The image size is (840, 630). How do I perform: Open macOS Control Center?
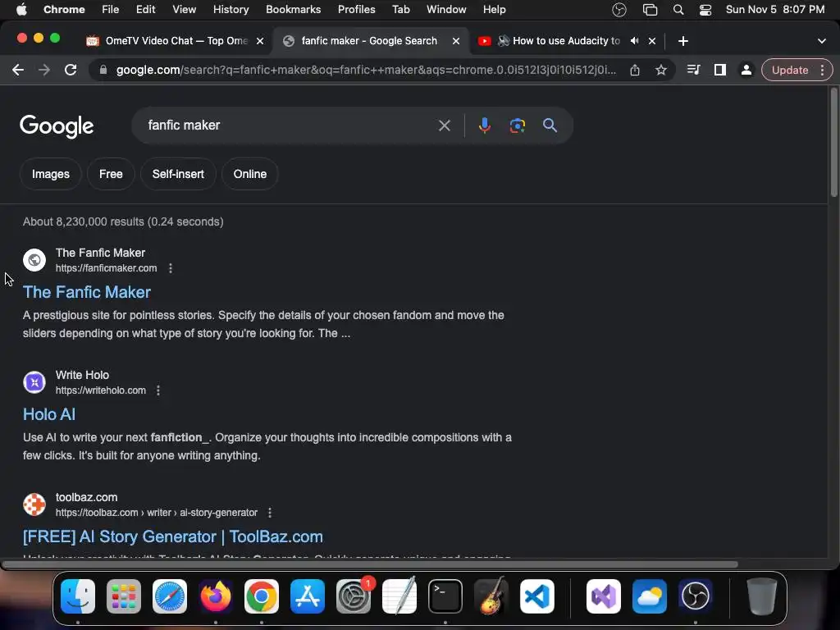705,9
